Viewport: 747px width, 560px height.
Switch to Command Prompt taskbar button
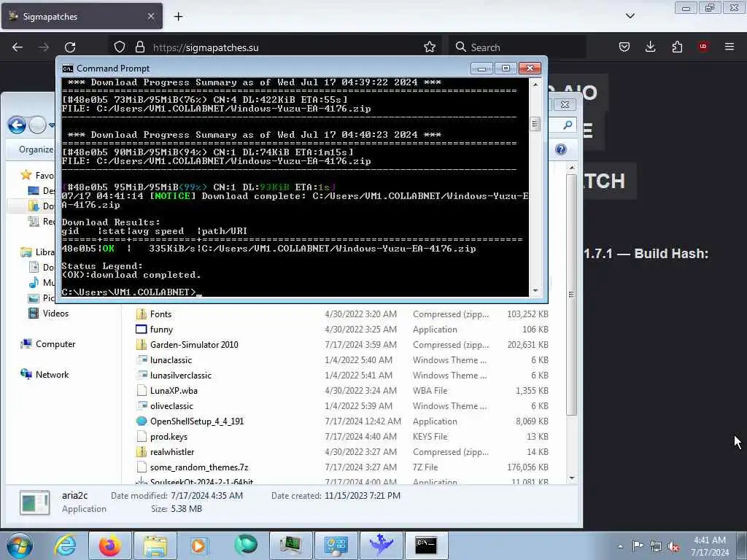pyautogui.click(x=426, y=545)
